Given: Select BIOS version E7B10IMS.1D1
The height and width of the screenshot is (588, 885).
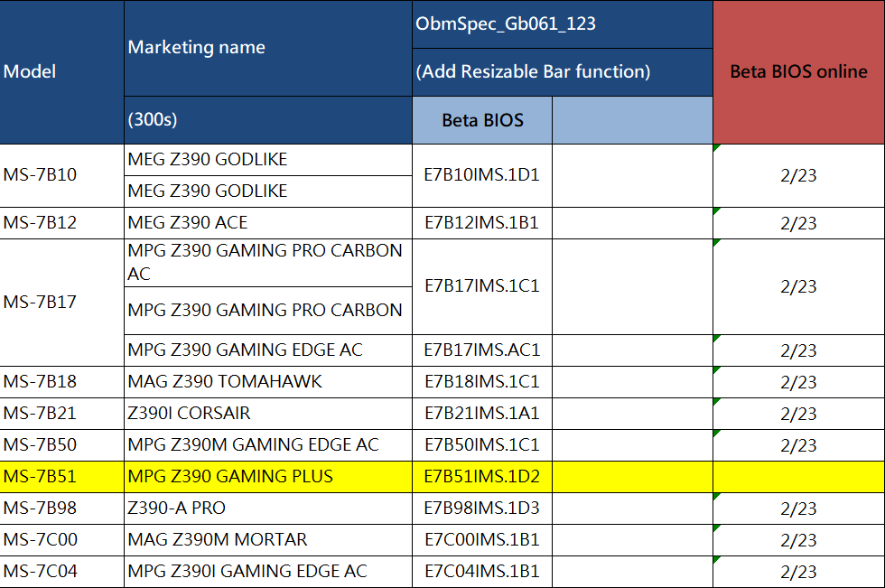Looking at the screenshot, I should click(x=482, y=175).
